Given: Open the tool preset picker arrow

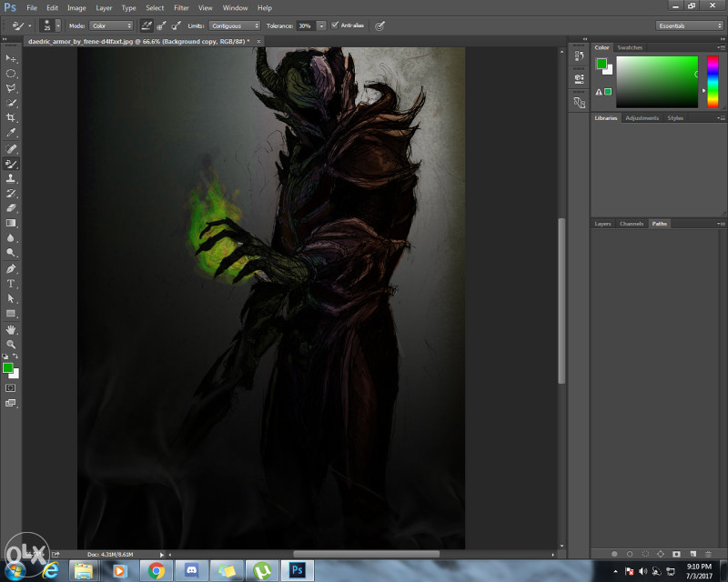Looking at the screenshot, I should (x=30, y=26).
